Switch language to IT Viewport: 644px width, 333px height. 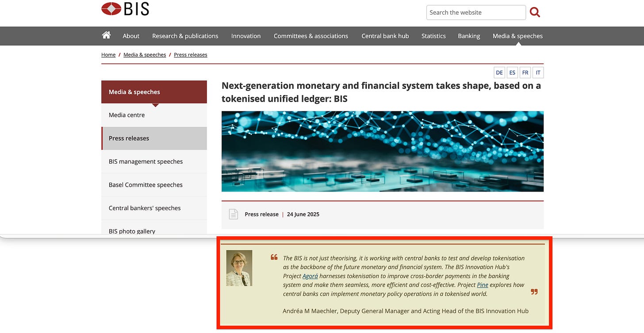click(538, 73)
